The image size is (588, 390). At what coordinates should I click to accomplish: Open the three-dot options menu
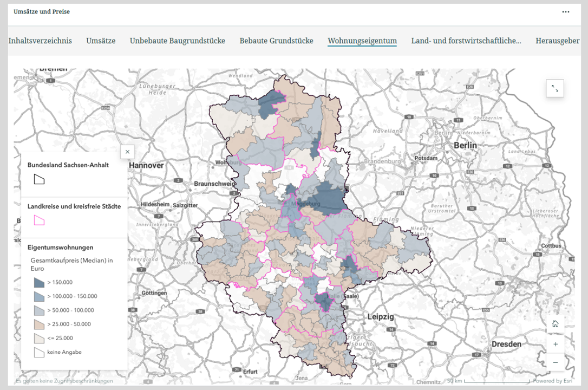[x=566, y=12]
